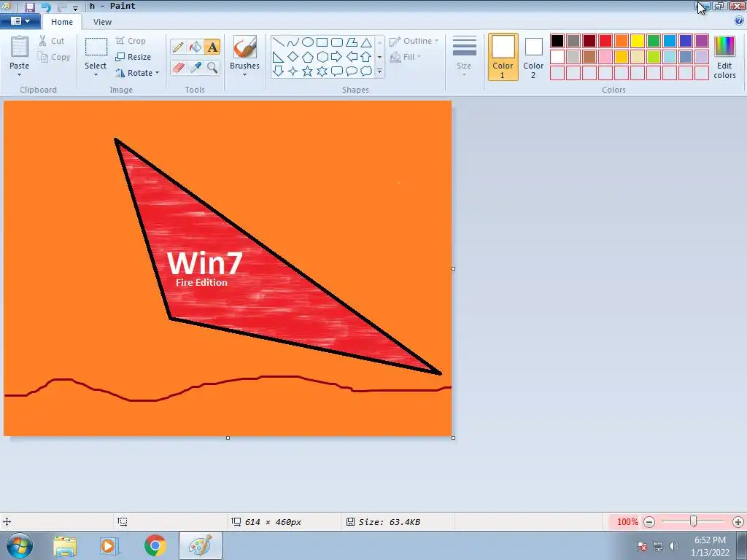Choose the Left arrow shape
Image resolution: width=747 pixels, height=560 pixels.
(352, 57)
